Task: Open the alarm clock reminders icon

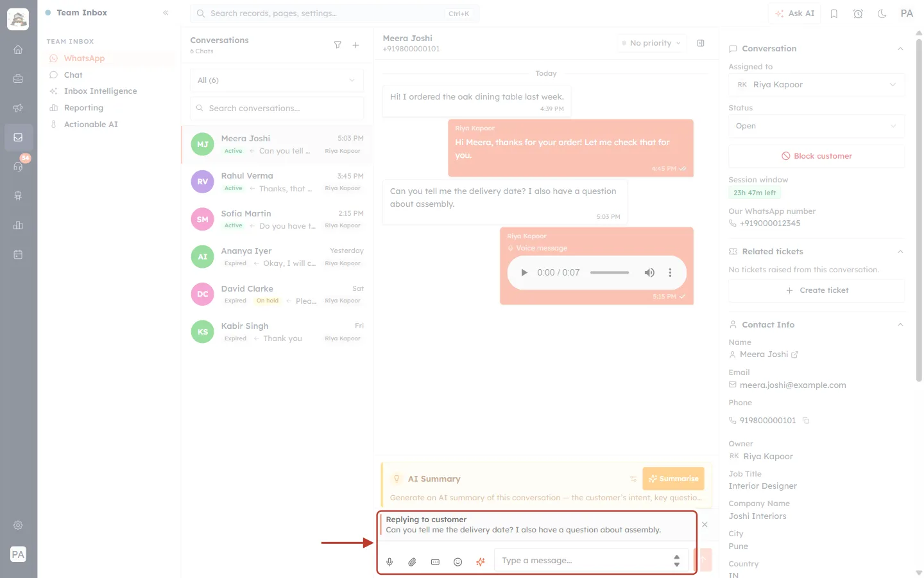Action: point(858,13)
